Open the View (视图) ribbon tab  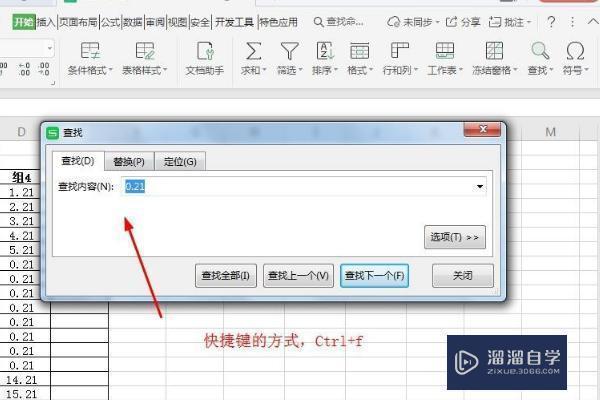[178, 22]
